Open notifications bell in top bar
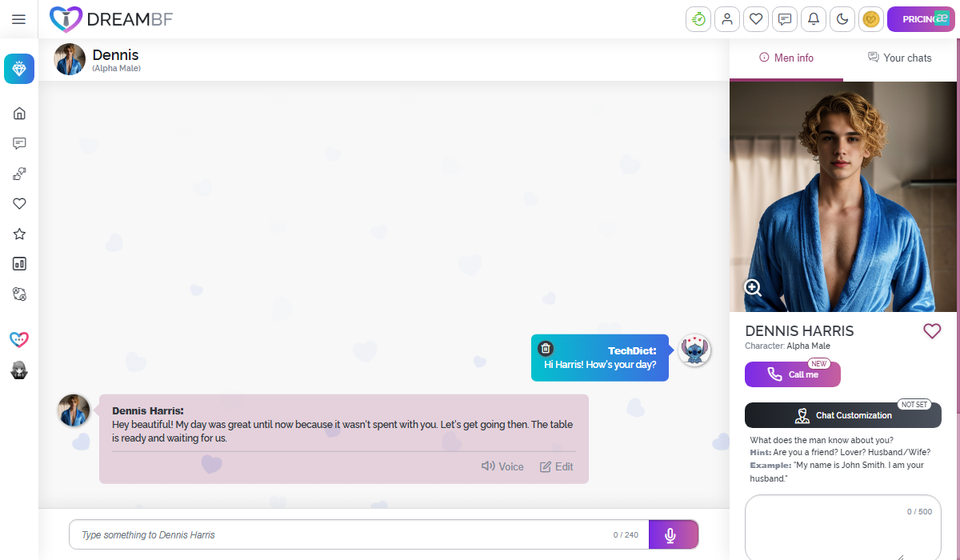The width and height of the screenshot is (960, 560). click(x=814, y=19)
